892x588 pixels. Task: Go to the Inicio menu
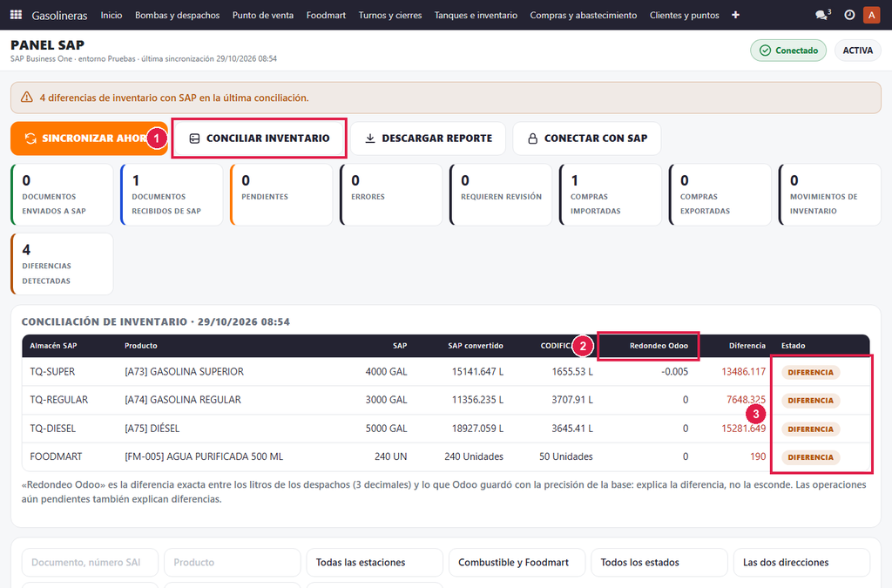pos(111,16)
